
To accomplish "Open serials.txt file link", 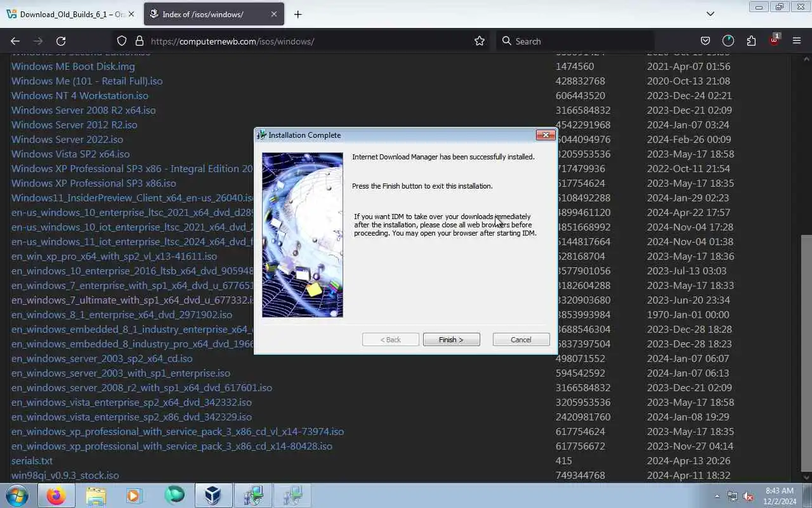I will [32, 460].
